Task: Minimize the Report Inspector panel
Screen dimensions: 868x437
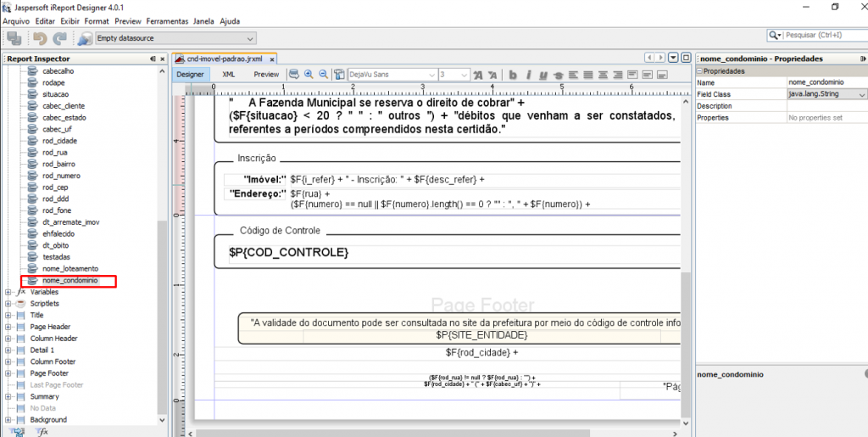Action: (153, 59)
